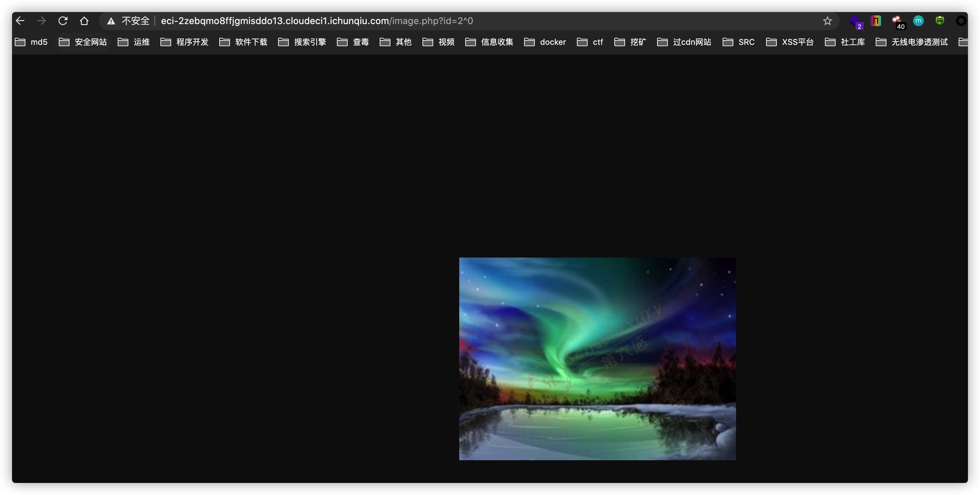Bookmark this page with the star icon
980x495 pixels.
tap(827, 21)
